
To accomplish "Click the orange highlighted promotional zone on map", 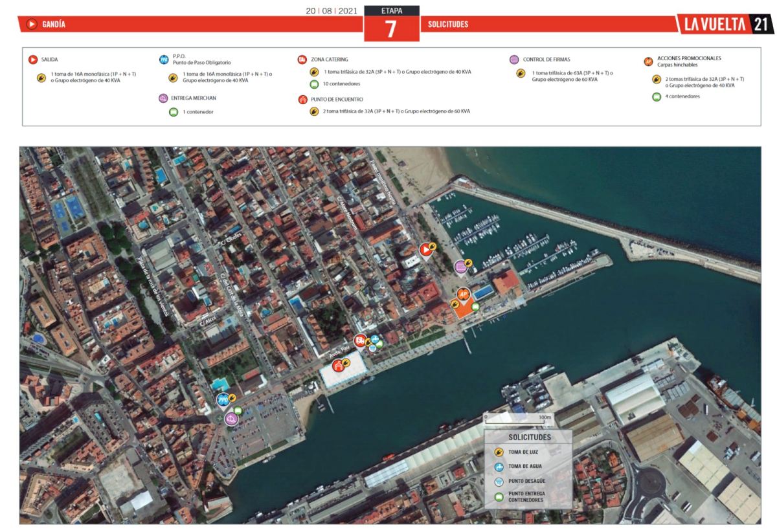I will (x=462, y=310).
